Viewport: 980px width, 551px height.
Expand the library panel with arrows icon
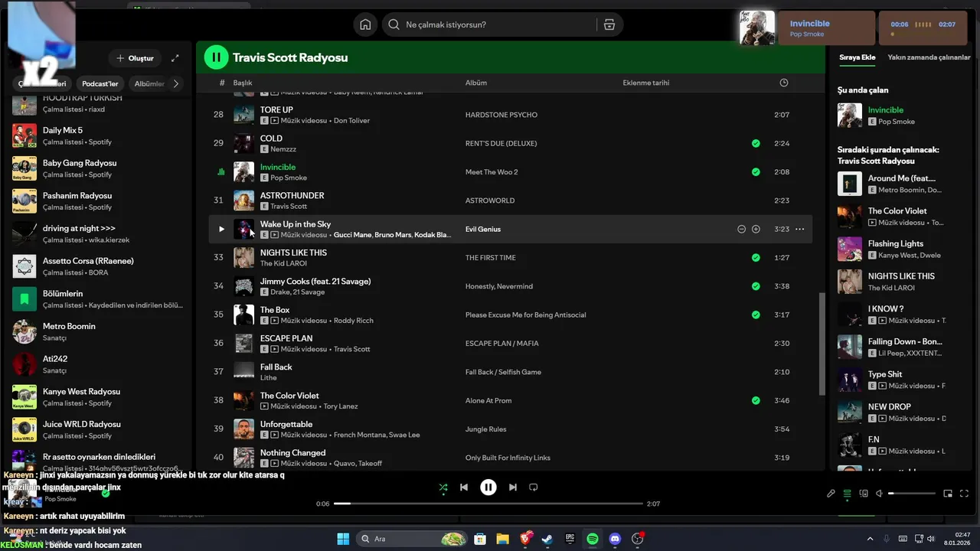[x=175, y=58]
